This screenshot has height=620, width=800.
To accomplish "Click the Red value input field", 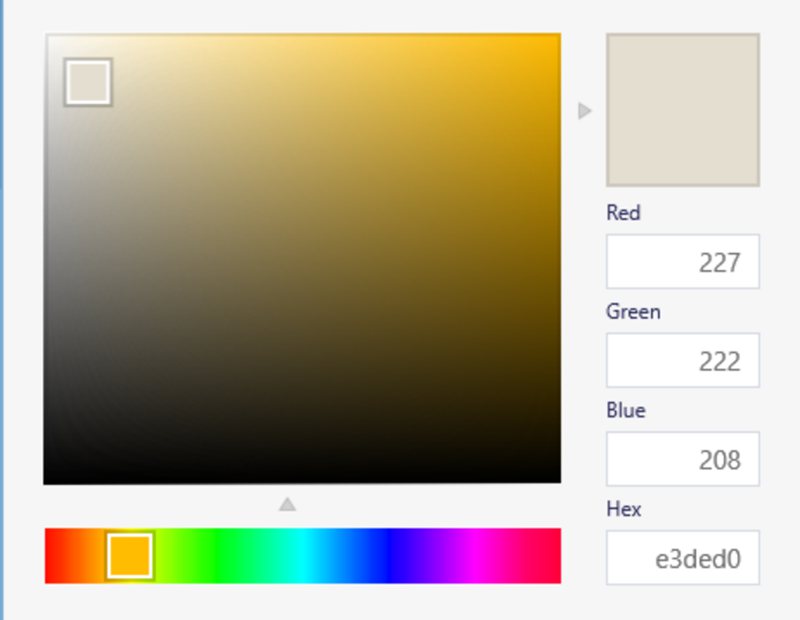I will 683,262.
